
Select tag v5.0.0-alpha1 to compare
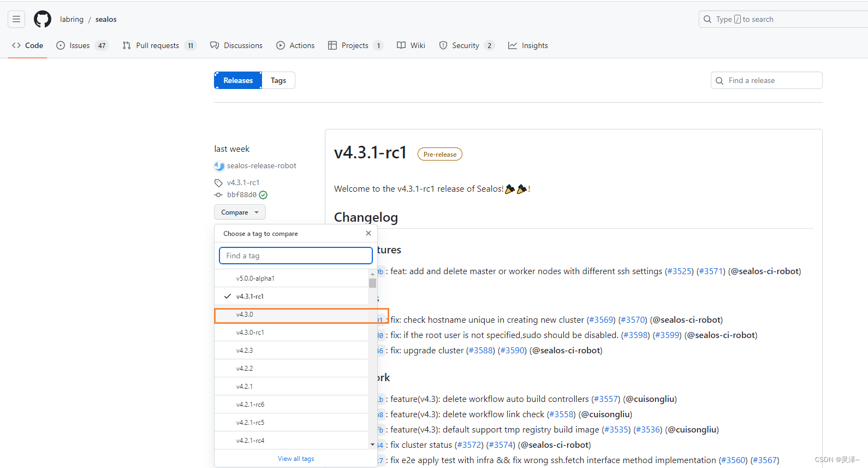click(292, 279)
